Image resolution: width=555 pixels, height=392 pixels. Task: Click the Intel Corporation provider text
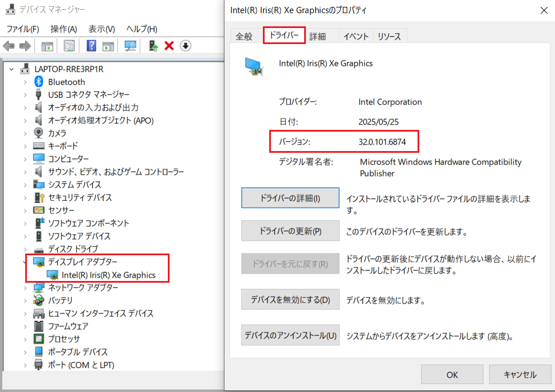(390, 102)
